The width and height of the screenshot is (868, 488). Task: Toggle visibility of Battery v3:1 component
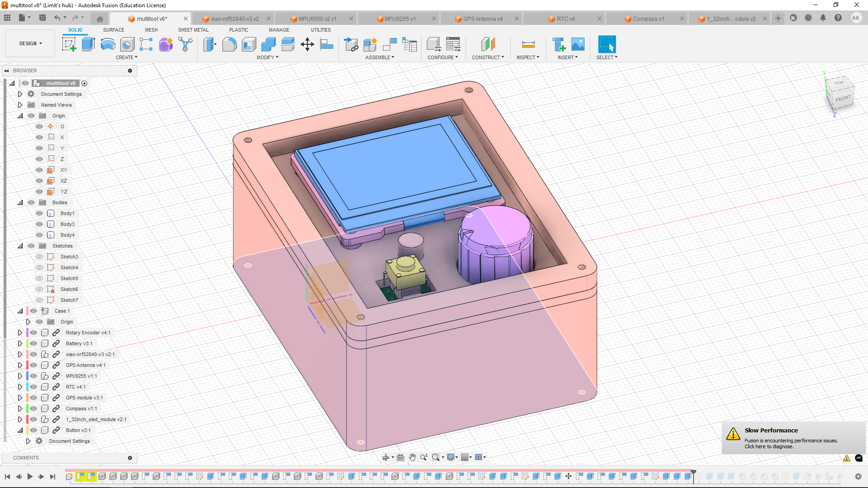click(33, 343)
